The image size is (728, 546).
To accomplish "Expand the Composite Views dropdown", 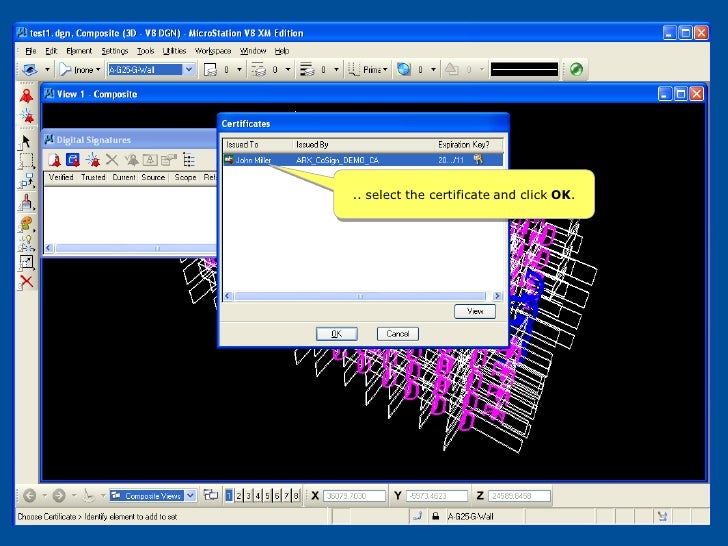I will [x=190, y=495].
